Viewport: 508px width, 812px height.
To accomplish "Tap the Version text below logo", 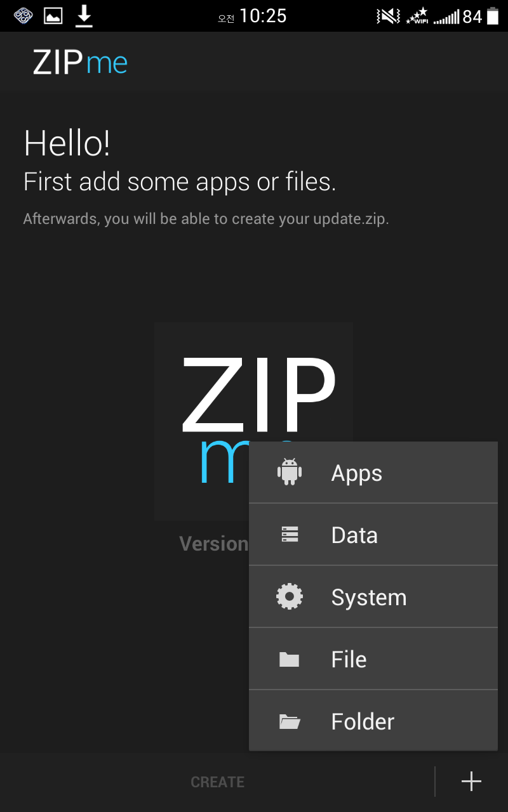I will pyautogui.click(x=213, y=544).
